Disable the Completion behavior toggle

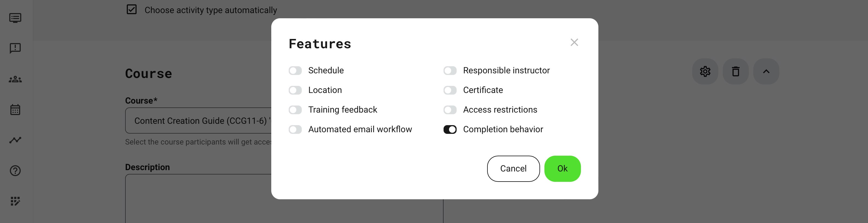click(x=450, y=130)
